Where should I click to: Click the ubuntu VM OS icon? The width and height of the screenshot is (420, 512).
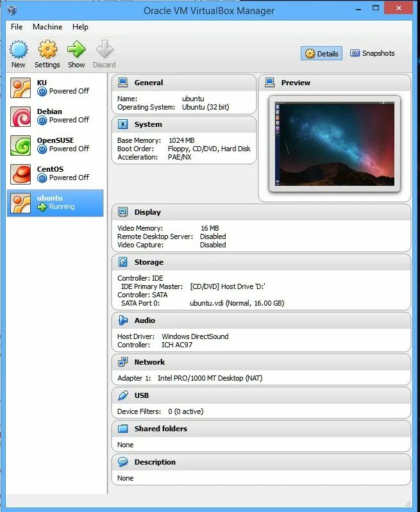click(x=21, y=203)
